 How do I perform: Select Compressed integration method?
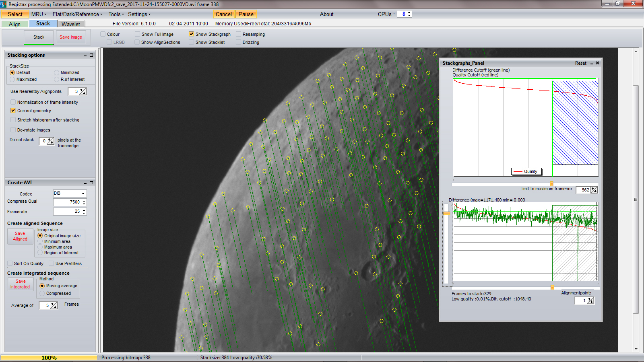click(42, 294)
